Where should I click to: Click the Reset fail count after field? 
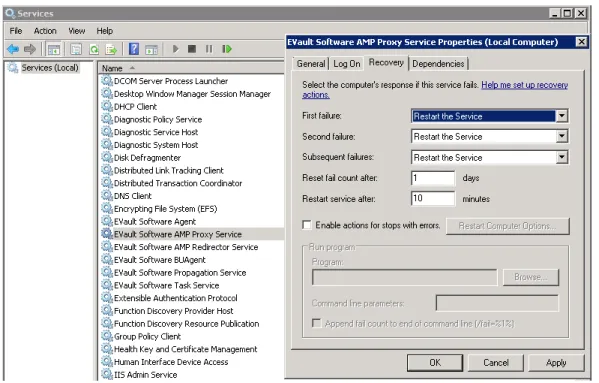(433, 178)
